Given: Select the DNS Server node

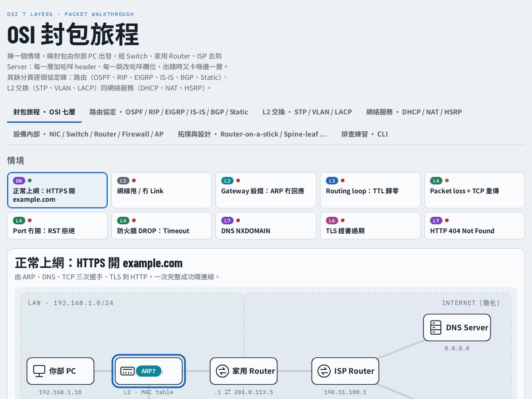Looking at the screenshot, I should (x=457, y=328).
